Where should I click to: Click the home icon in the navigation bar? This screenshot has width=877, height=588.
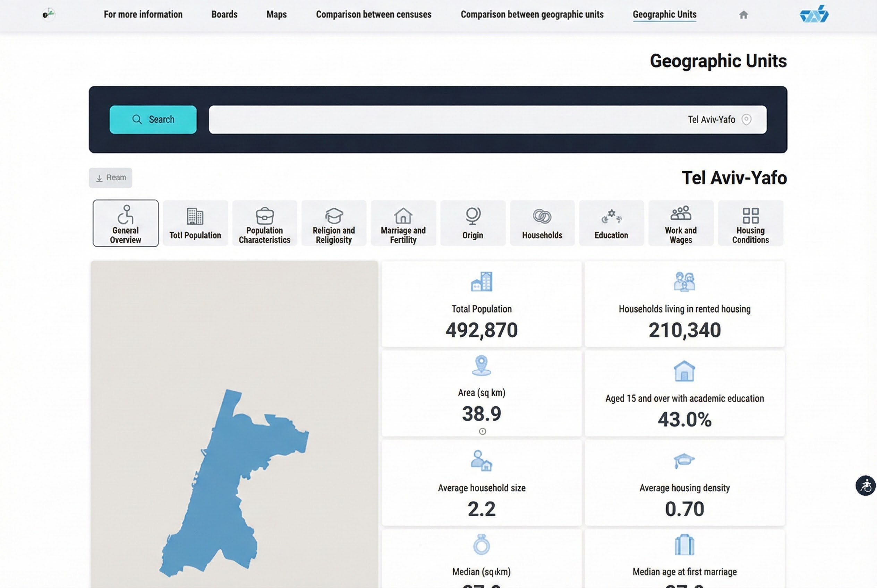pyautogui.click(x=743, y=14)
